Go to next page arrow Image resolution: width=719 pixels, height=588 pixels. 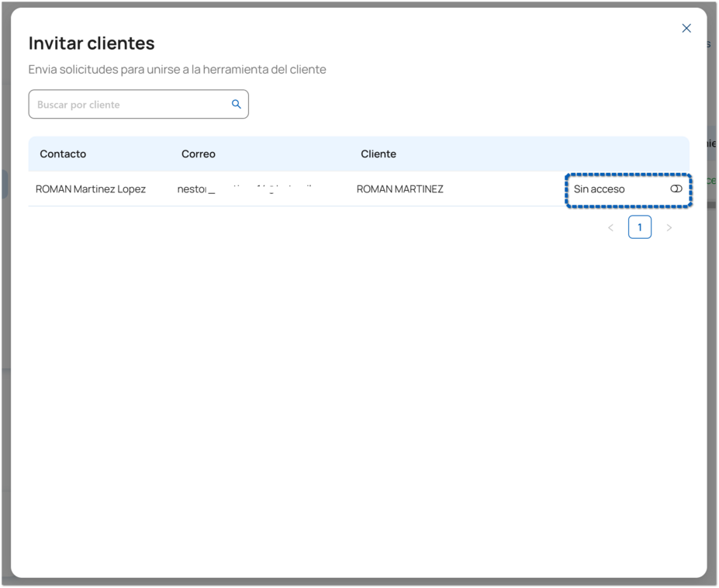click(669, 227)
